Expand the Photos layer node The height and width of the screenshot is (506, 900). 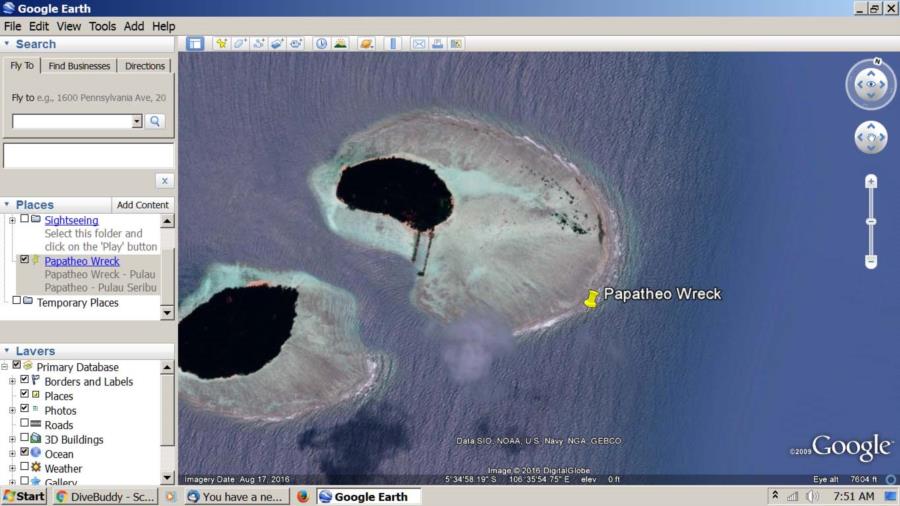12,410
